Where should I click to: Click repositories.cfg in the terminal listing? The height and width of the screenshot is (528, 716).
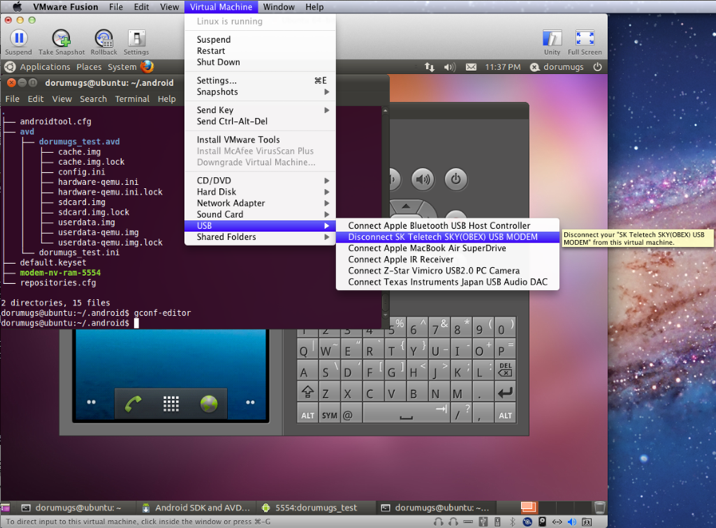[x=58, y=283]
